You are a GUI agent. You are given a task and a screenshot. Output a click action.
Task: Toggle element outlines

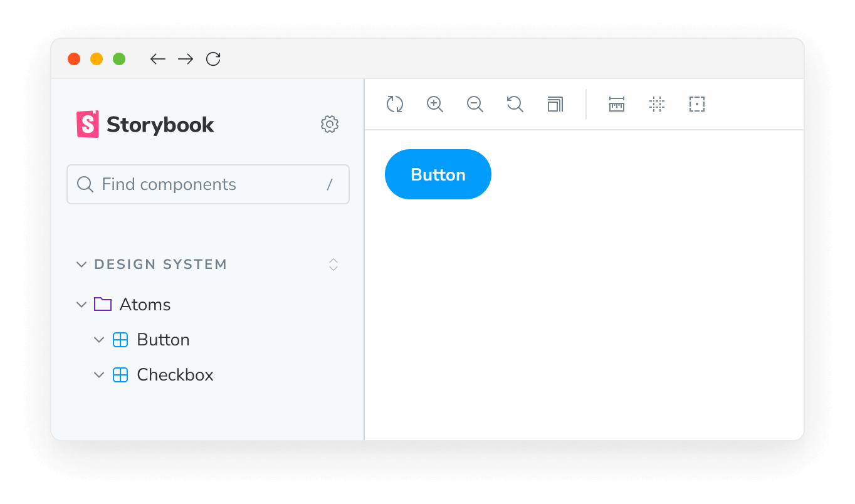pyautogui.click(x=696, y=104)
